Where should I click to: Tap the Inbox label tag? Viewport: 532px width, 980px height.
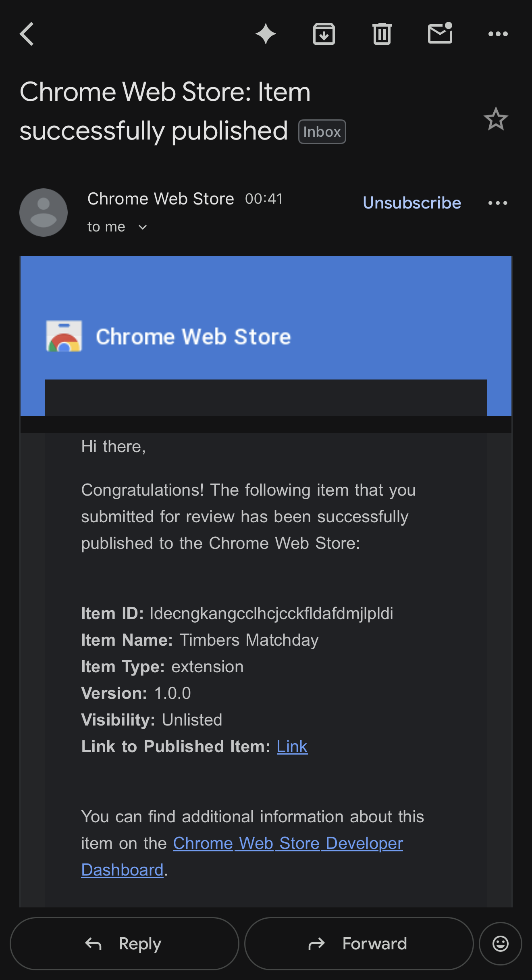tap(322, 132)
